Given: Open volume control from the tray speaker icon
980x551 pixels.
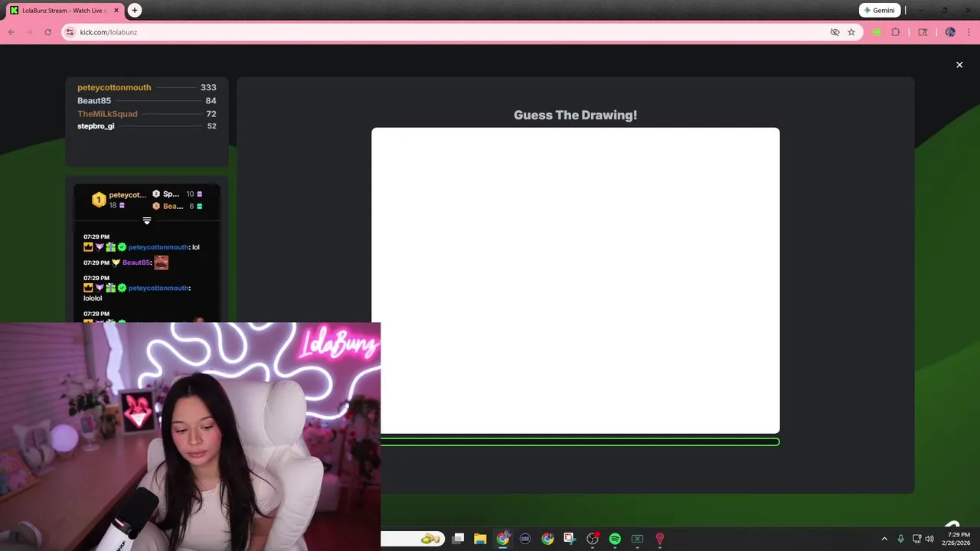Looking at the screenshot, I should point(929,539).
